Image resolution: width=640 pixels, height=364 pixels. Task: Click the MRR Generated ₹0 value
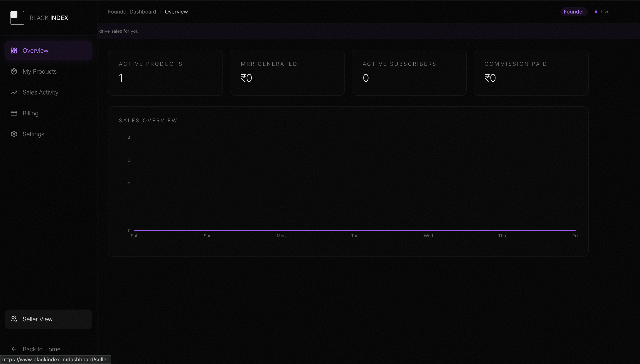point(246,78)
